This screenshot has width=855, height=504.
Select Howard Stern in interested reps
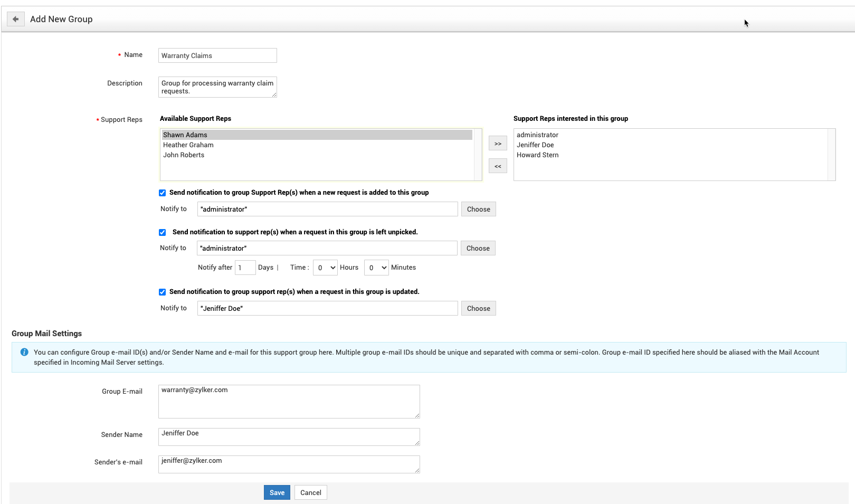(x=537, y=155)
